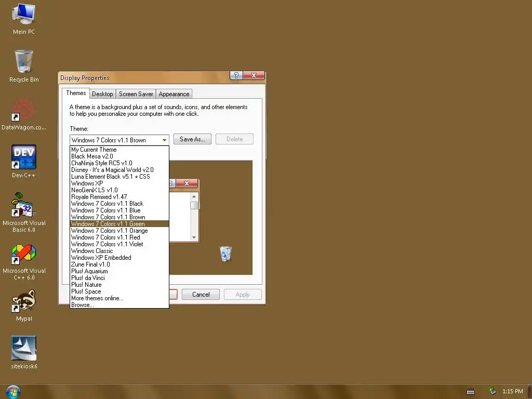Choose Windows 7 Colors v1.1 Blue
Screen dimensions: 532x399
pos(119,210)
